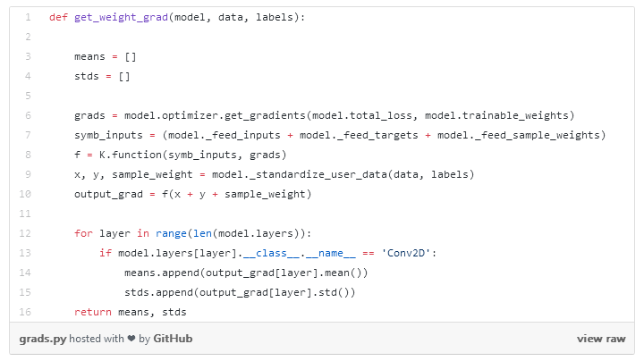Screen dimensions: 644x361
Task: Open the grads.py file link
Action: coord(43,339)
